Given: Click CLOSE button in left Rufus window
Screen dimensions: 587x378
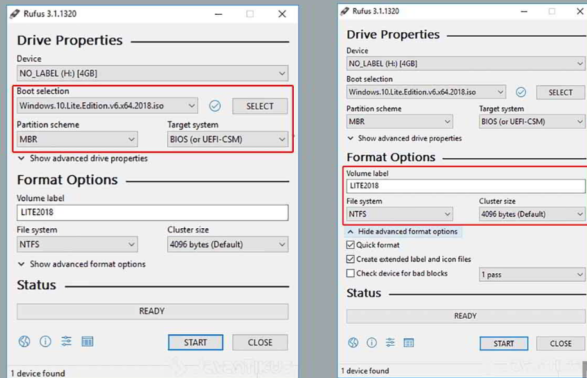Looking at the screenshot, I should (260, 342).
